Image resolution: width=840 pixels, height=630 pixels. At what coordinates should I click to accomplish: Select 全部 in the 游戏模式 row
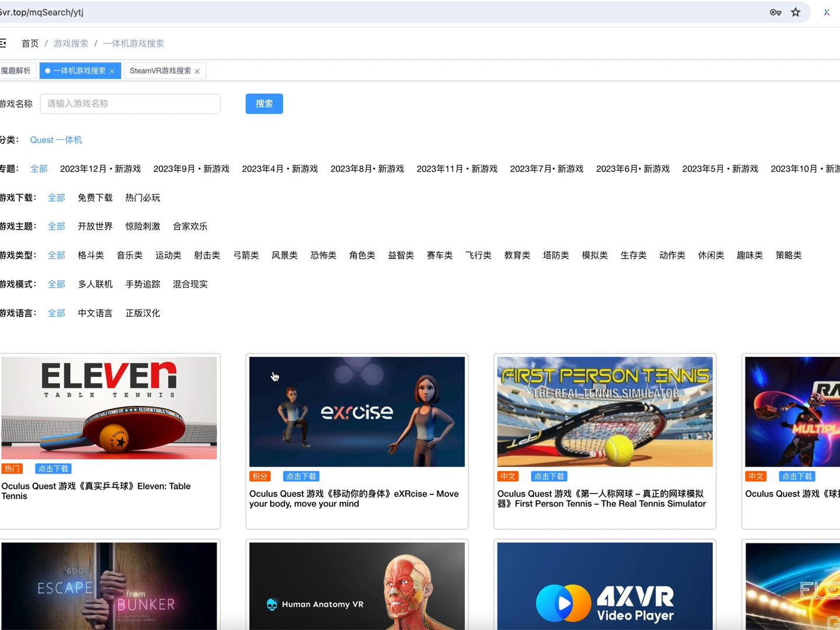tap(57, 284)
